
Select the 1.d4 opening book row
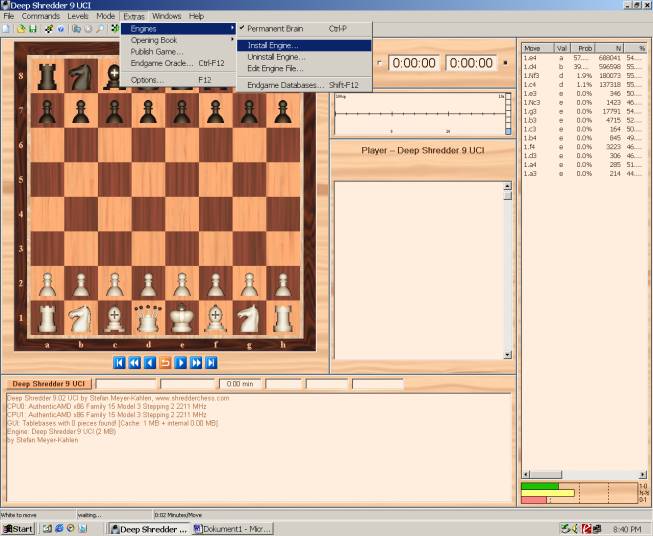click(584, 67)
